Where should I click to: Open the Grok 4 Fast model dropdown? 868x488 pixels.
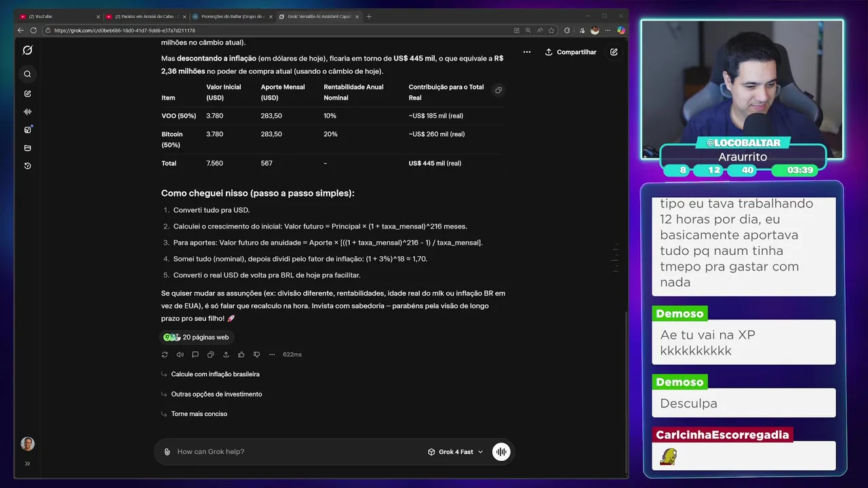tap(456, 451)
